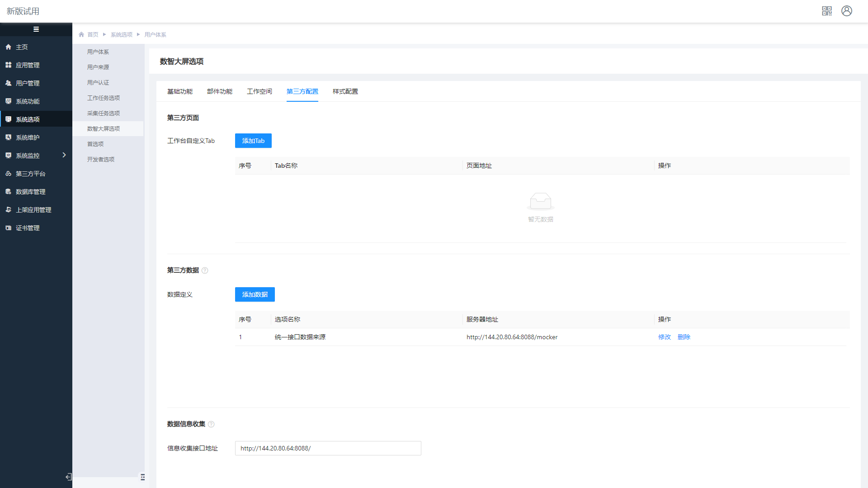The width and height of the screenshot is (868, 488).
Task: Click the 添加Tab button
Action: coord(253,141)
